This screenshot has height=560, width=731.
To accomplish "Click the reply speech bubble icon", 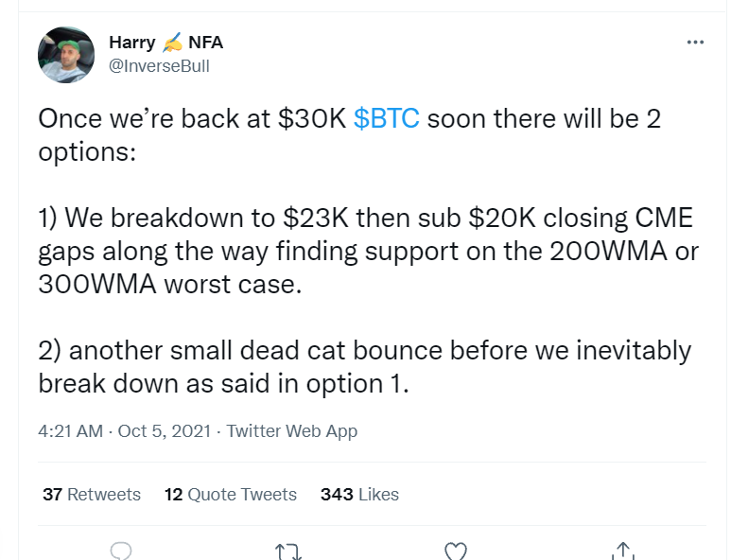I will 121,551.
